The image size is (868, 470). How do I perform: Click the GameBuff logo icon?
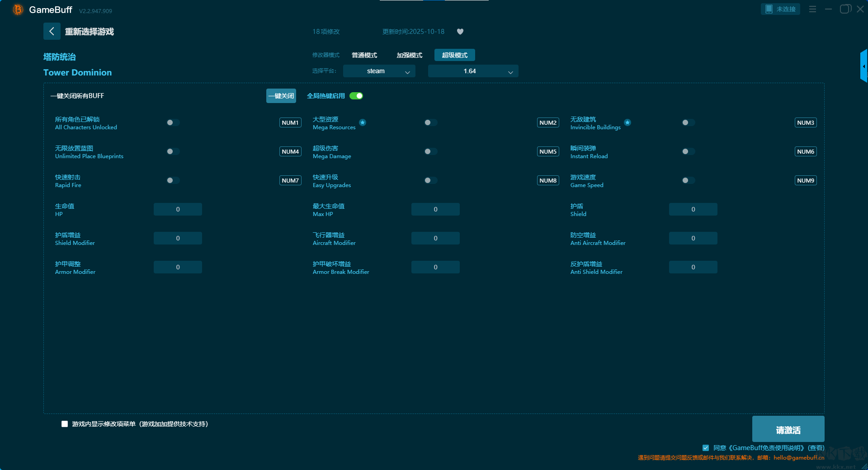coord(18,9)
